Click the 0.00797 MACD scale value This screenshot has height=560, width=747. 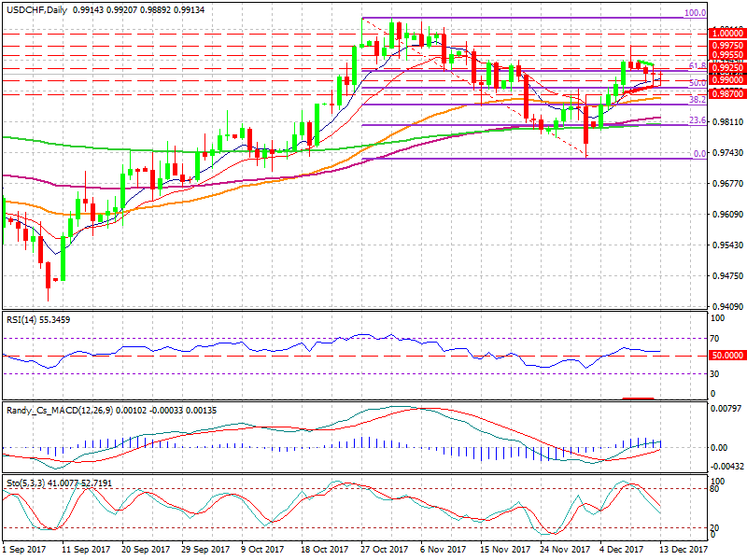tap(726, 409)
